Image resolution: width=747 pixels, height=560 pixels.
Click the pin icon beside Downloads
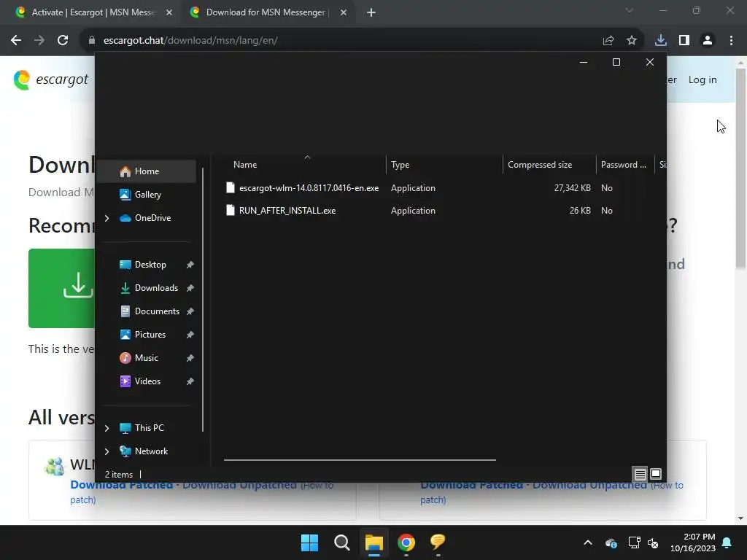190,288
